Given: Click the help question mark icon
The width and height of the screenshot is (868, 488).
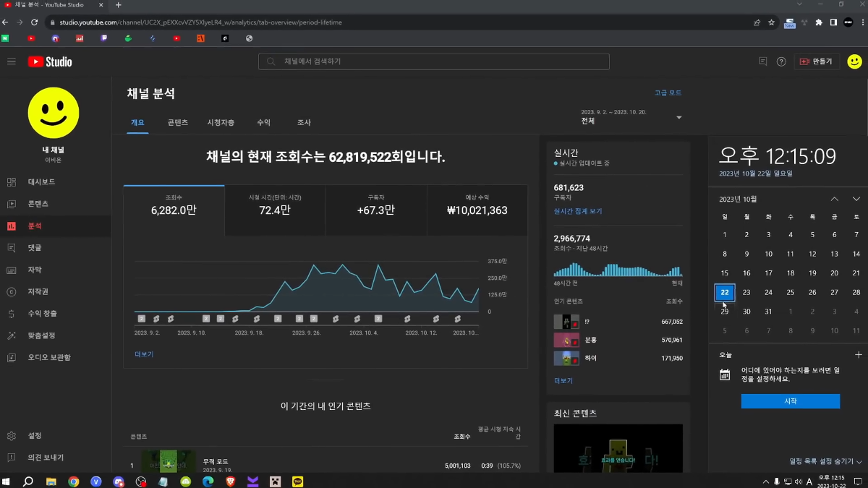Looking at the screenshot, I should [781, 61].
